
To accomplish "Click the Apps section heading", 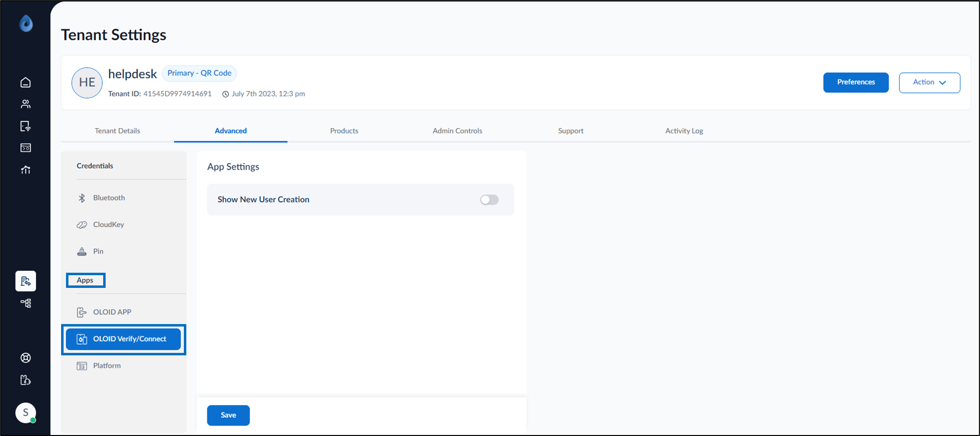I will pos(85,281).
